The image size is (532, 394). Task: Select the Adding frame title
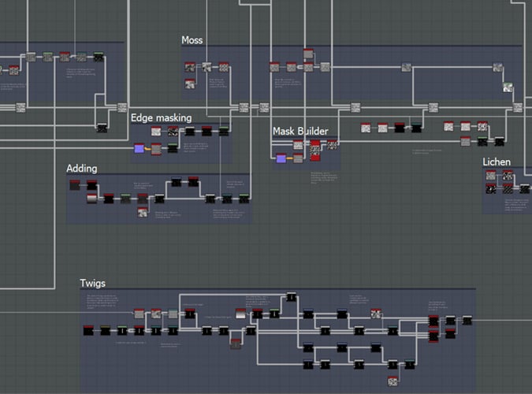click(x=82, y=169)
